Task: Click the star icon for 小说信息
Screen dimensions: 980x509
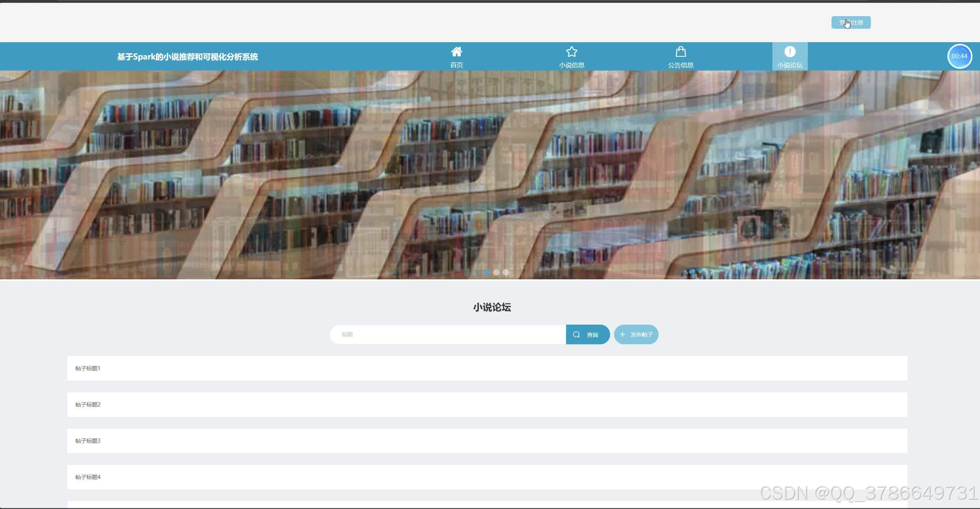Action: click(x=572, y=52)
